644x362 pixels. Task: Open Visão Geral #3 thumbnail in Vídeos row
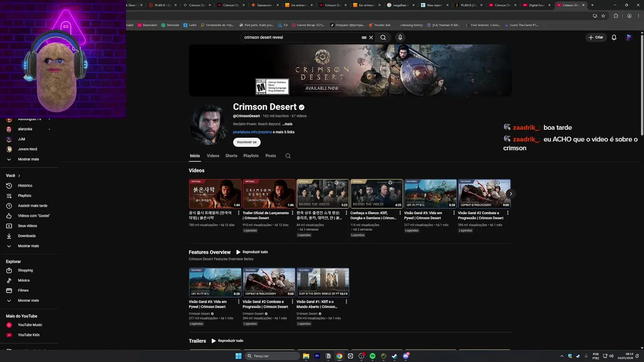coord(430,194)
